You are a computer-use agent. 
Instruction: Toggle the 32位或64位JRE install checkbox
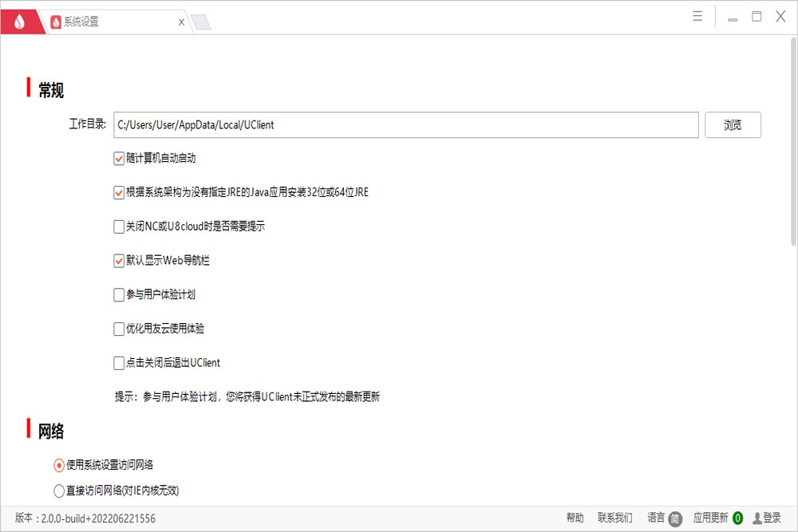pos(119,193)
